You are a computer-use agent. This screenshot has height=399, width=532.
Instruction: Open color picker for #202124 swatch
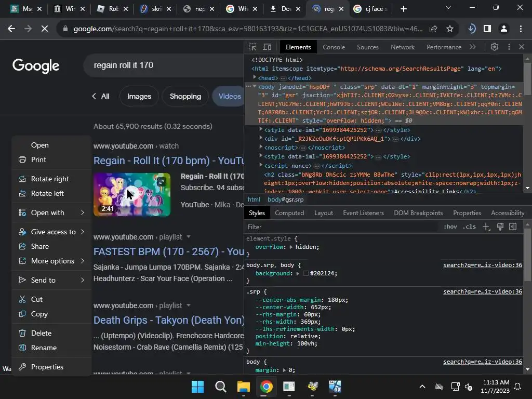point(305,273)
